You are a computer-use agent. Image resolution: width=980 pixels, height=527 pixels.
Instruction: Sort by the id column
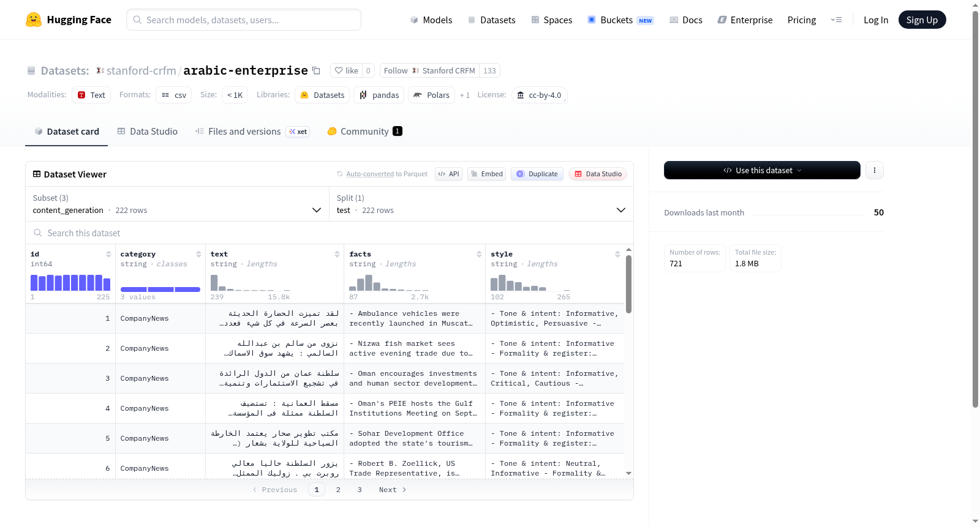coord(108,254)
